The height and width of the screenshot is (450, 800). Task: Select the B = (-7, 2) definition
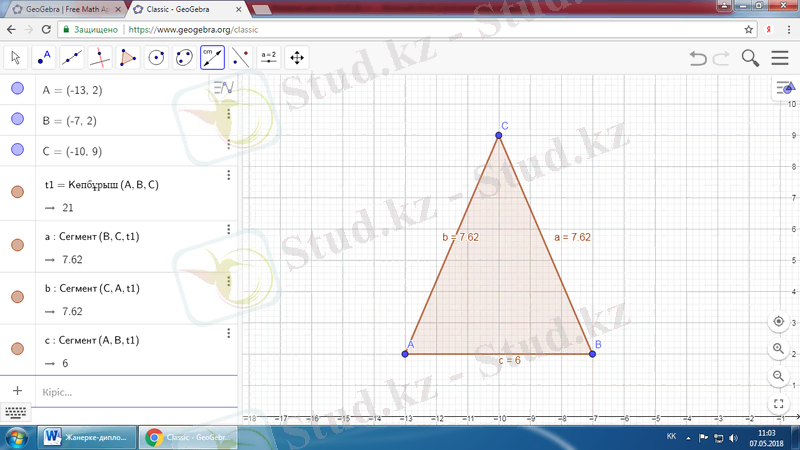pyautogui.click(x=69, y=121)
